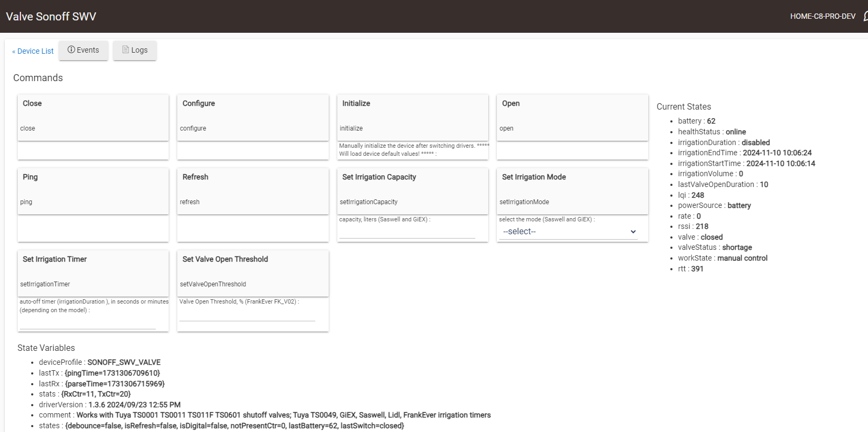Select the stats RxCtr TxCtr variable
Screen dimensions: 868x432
[84, 394]
